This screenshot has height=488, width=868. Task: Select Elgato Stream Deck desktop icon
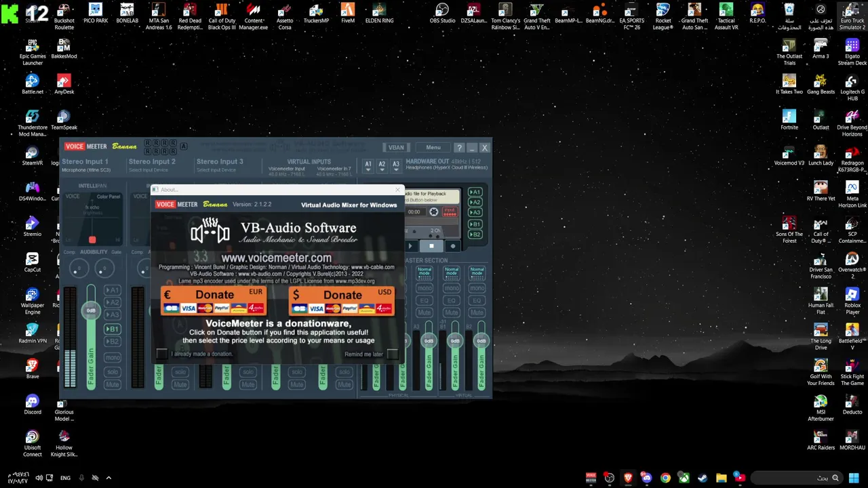pos(852,52)
